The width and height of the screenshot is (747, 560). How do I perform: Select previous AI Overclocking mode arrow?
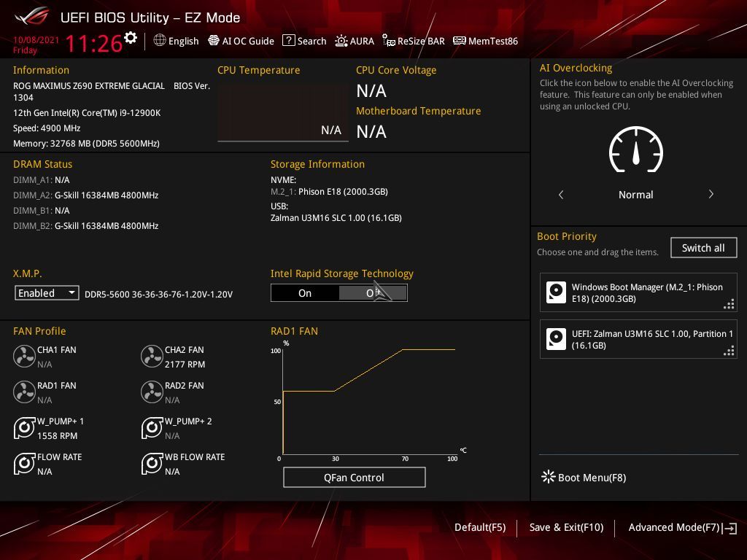[561, 194]
